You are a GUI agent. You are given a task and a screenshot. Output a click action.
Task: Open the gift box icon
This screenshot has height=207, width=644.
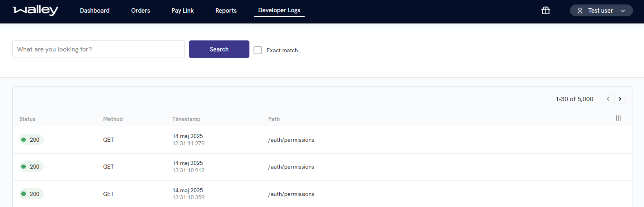coord(545,11)
